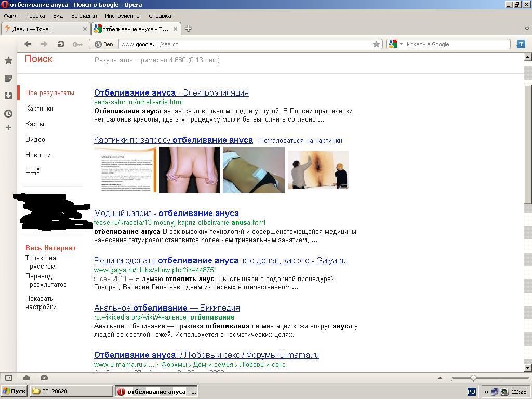
Task: Select the Новости search category
Action: [x=38, y=155]
